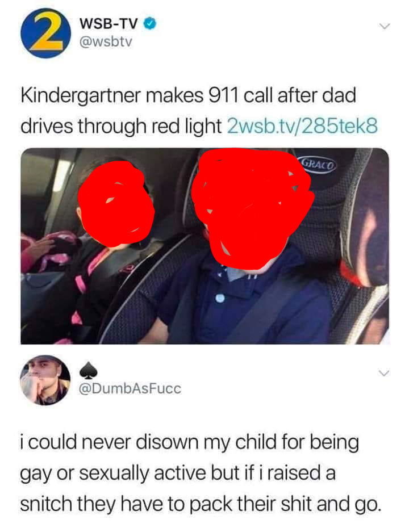Click the red reflector on the car seat side
409x532 pixels.
click(x=351, y=273)
